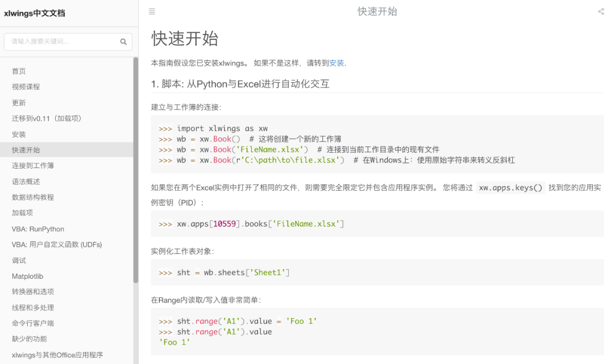Screen dimensions: 614x364
Task: Go to 调试 chapter
Action: click(x=19, y=261)
